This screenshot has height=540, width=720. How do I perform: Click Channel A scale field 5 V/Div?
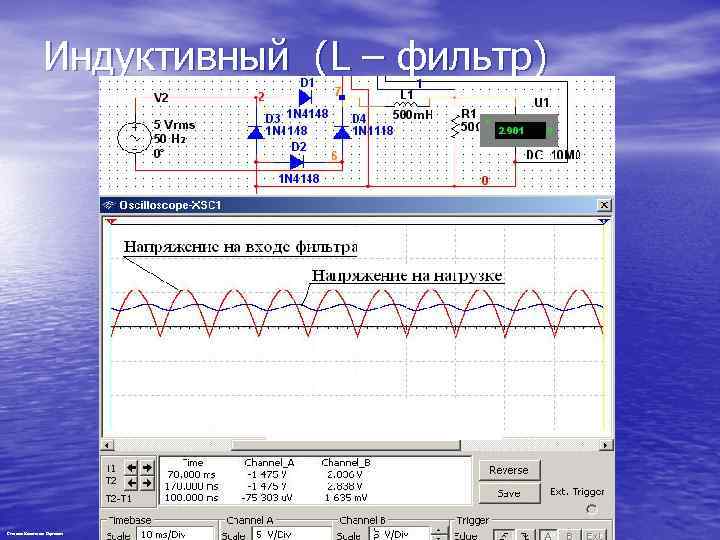(x=291, y=534)
